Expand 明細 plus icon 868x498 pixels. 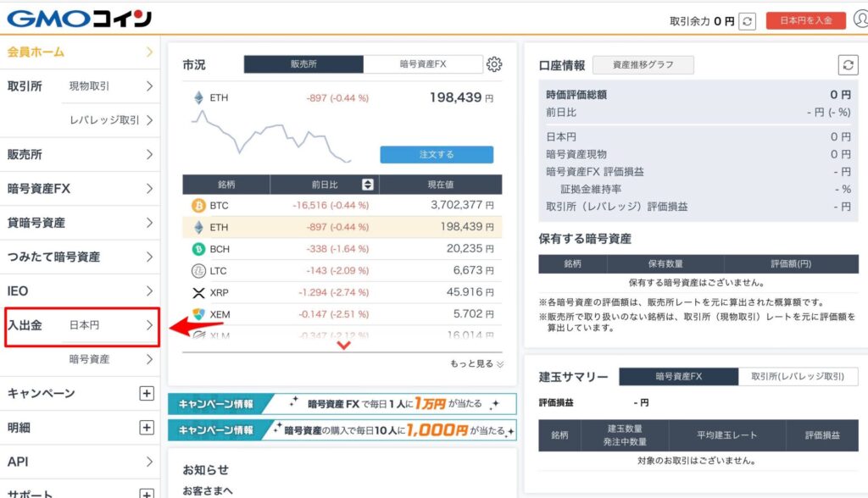pyautogui.click(x=146, y=427)
